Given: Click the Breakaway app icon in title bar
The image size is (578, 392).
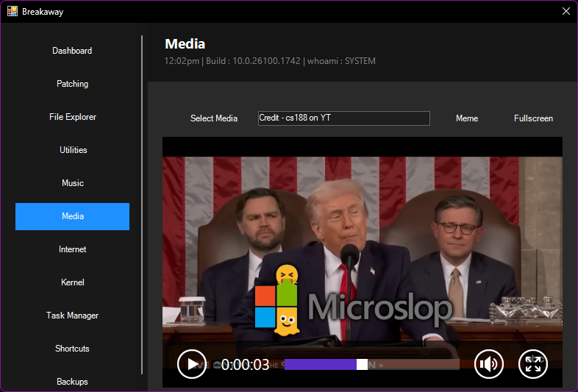Looking at the screenshot, I should point(13,11).
